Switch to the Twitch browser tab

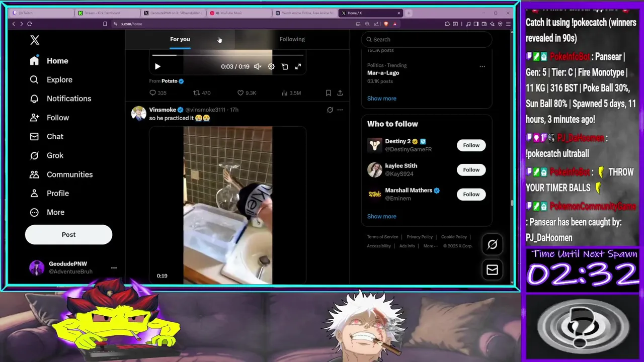coord(41,13)
